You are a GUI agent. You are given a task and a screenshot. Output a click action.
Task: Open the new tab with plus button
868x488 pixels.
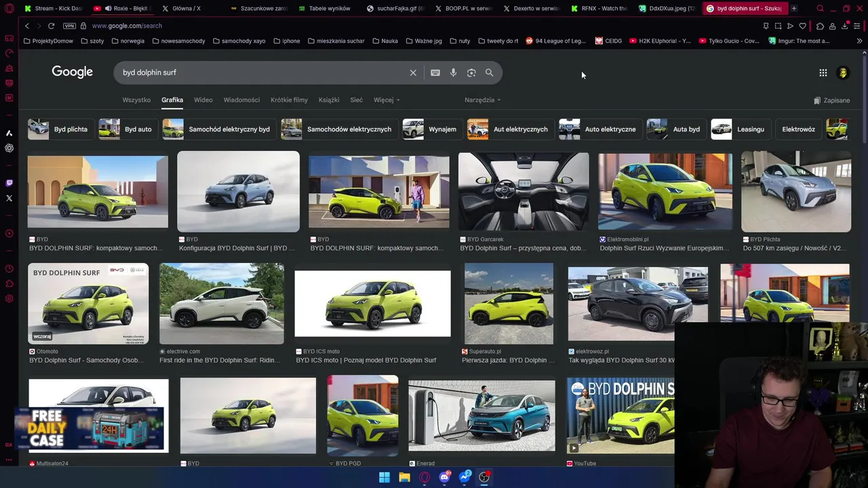pos(794,8)
